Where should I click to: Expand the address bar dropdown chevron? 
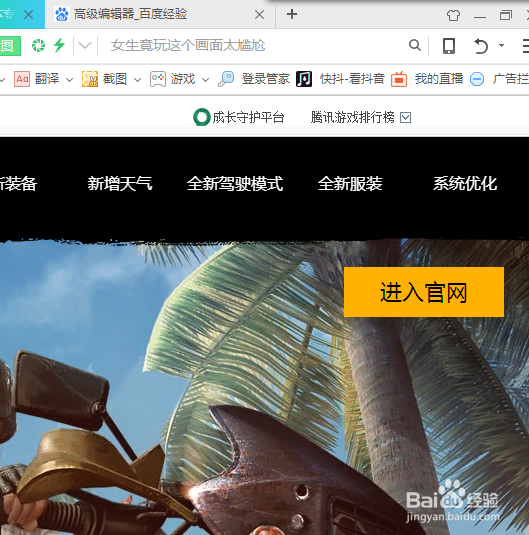tap(85, 45)
